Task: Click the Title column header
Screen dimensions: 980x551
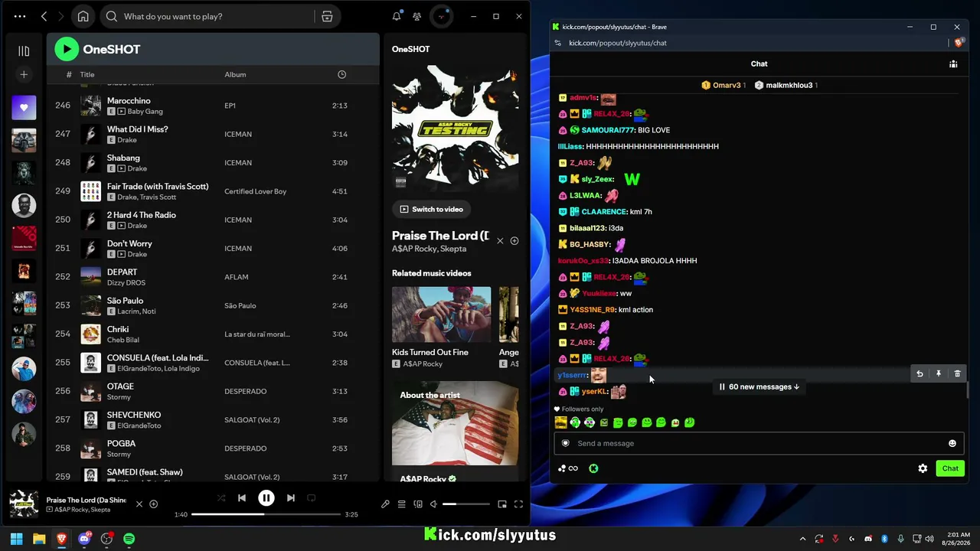Action: [87, 74]
